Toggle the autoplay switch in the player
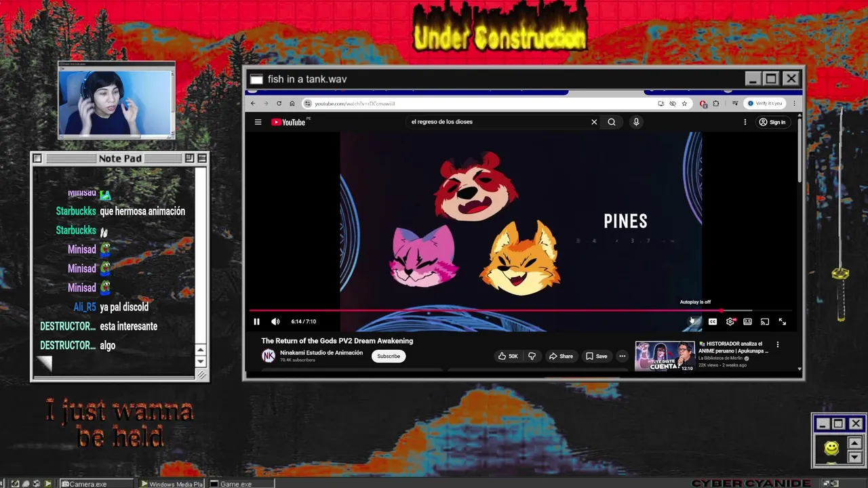The width and height of the screenshot is (868, 488). [694, 322]
